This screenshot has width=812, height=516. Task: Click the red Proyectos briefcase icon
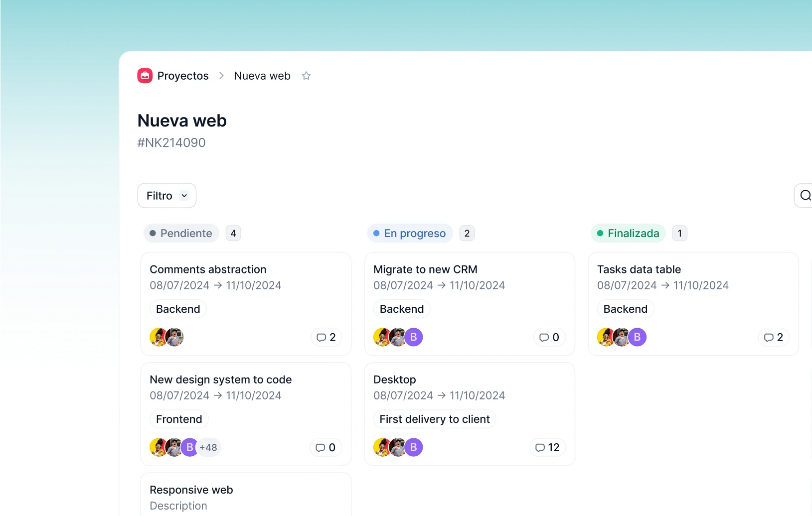[x=145, y=76]
